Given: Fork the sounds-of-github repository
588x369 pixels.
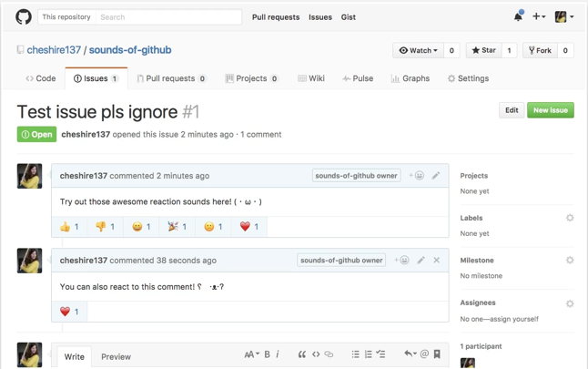Looking at the screenshot, I should (x=540, y=50).
